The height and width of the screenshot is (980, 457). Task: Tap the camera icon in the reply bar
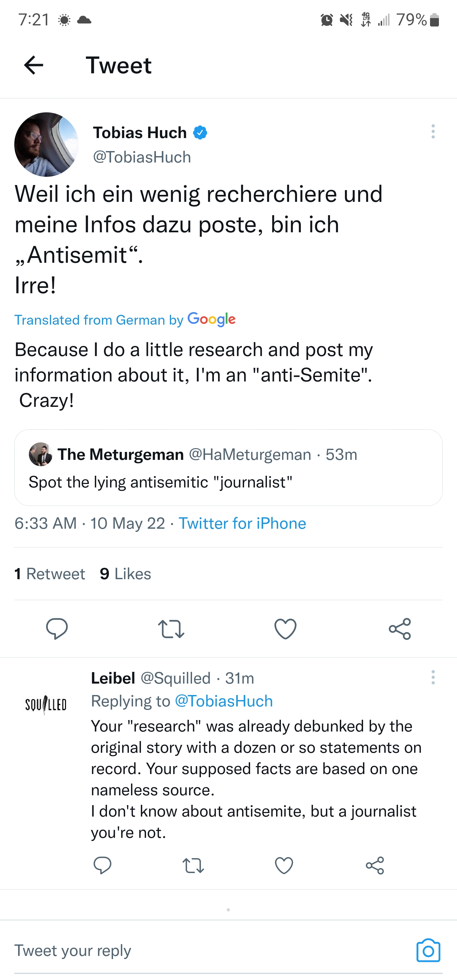[428, 951]
